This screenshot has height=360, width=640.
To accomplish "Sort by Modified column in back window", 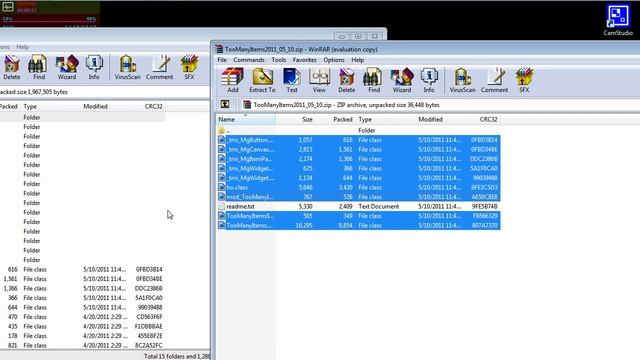I will [x=106, y=106].
